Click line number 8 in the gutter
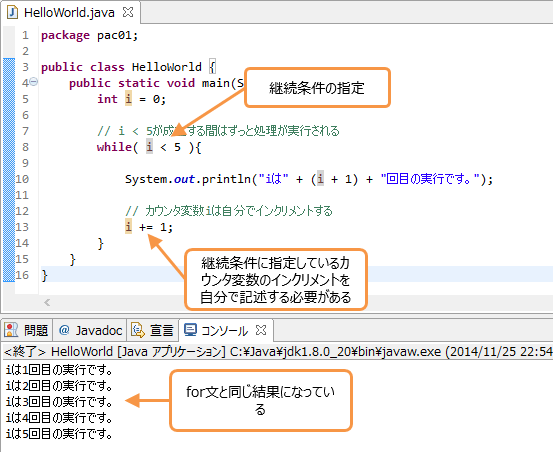This screenshot has height=452, width=556. pos(25,147)
